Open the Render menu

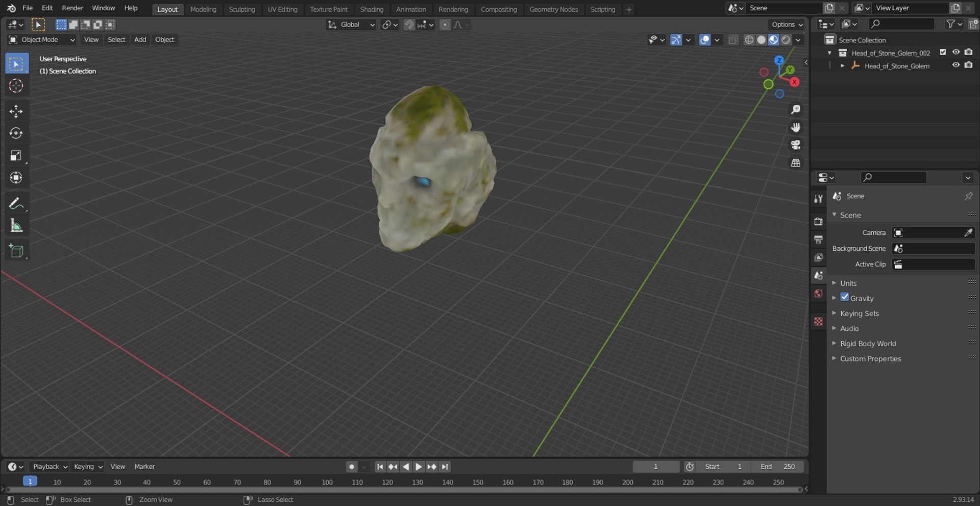click(x=72, y=8)
